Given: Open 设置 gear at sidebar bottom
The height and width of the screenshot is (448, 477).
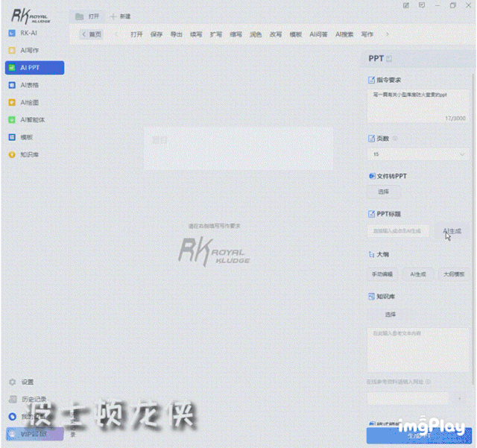Looking at the screenshot, I should pyautogui.click(x=22, y=382).
